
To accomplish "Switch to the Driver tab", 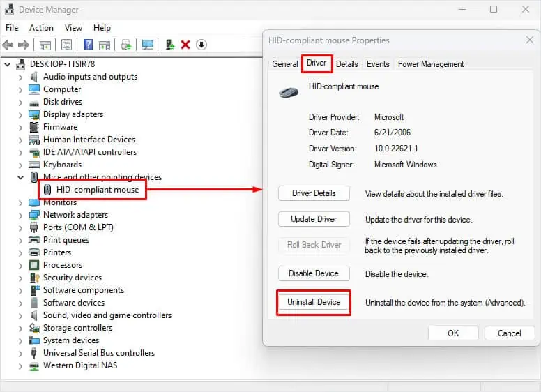I will coord(317,63).
